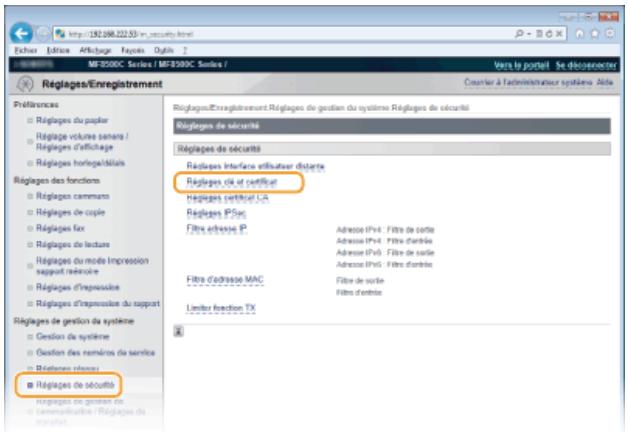
Task: Click the search magnifier icon in address bar
Action: pos(519,34)
